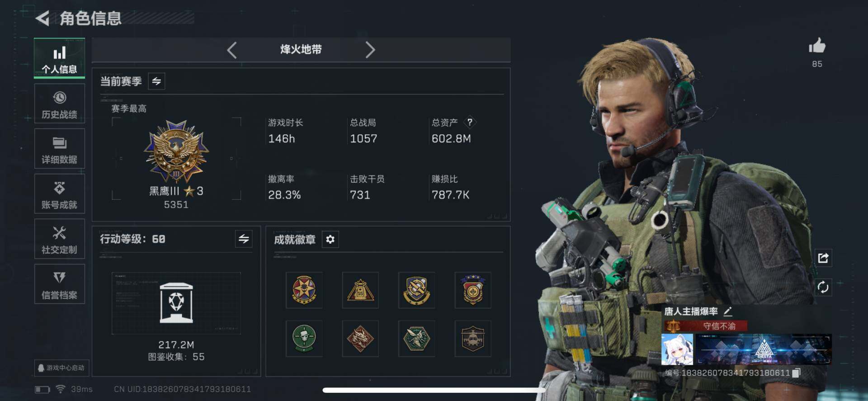Screen dimensions: 868x401
Task: Click the 游戏中心启动 button
Action: tap(61, 368)
